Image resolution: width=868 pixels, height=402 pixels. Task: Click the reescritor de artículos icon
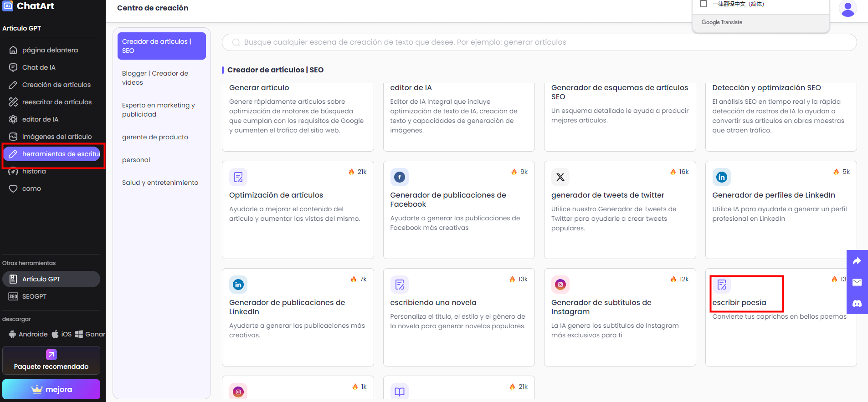tap(13, 102)
